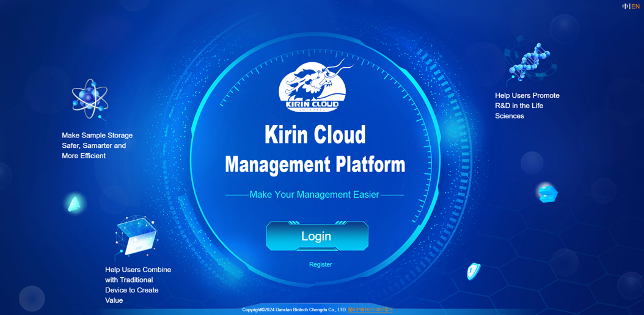Viewport: 644px width, 315px height.
Task: Click the shield icon
Action: tap(473, 271)
